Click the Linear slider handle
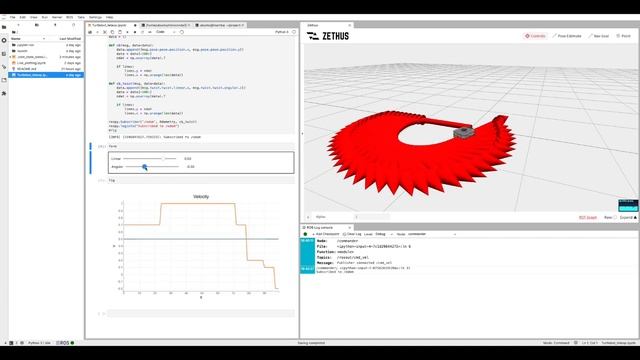The height and width of the screenshot is (360, 640). coord(163,158)
